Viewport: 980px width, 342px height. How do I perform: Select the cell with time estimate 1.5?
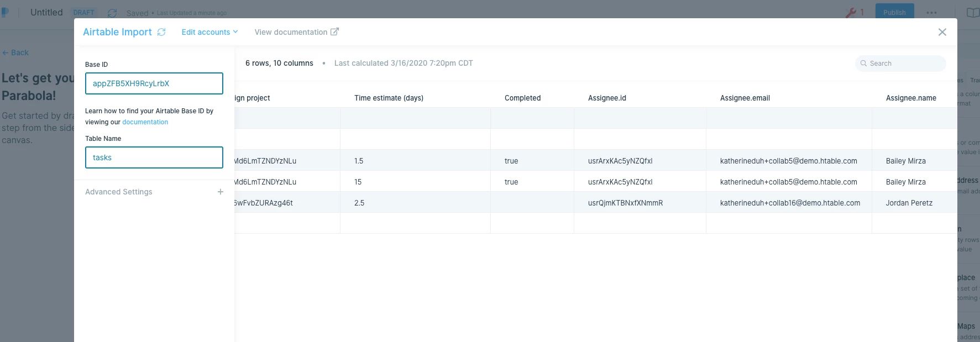tap(415, 161)
